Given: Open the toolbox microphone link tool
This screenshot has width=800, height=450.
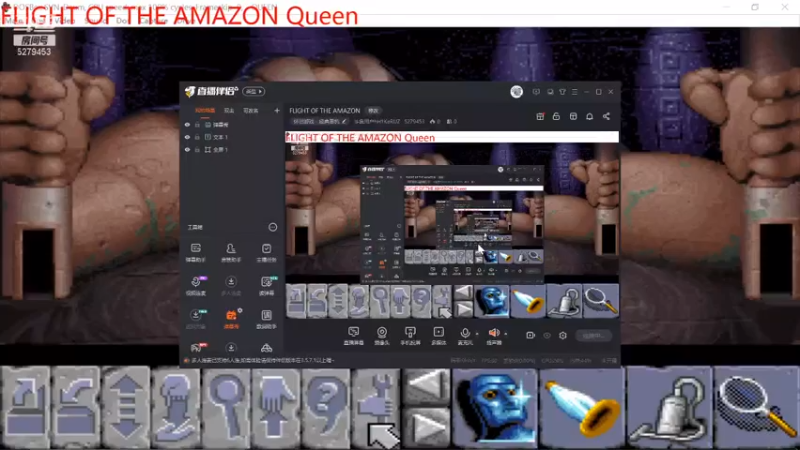Looking at the screenshot, I should (x=196, y=286).
